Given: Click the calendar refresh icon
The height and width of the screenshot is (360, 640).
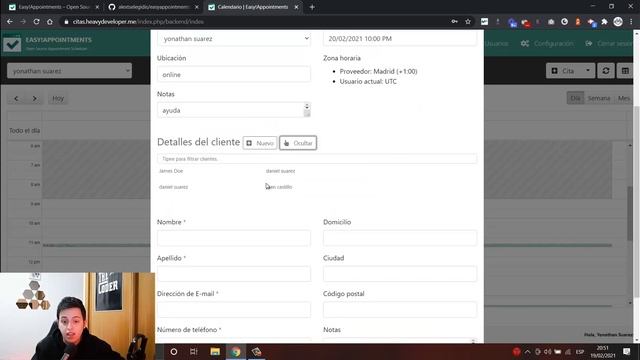Looking at the screenshot, I should pyautogui.click(x=606, y=71).
